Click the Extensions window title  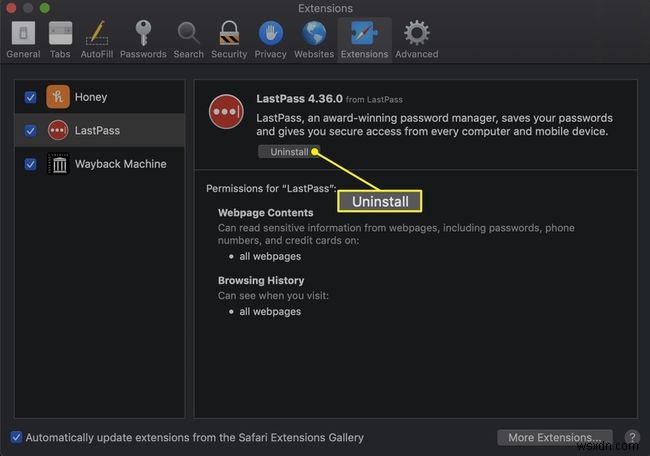(325, 8)
